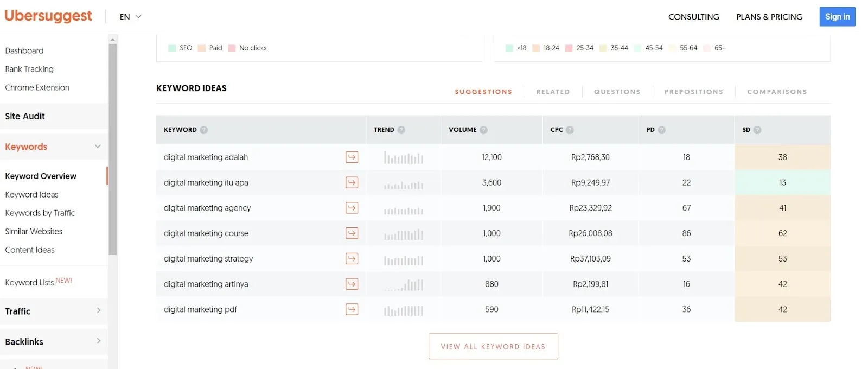View trend chart for digital marketing artinya
Viewport: 868px width, 369px height.
coord(404,285)
